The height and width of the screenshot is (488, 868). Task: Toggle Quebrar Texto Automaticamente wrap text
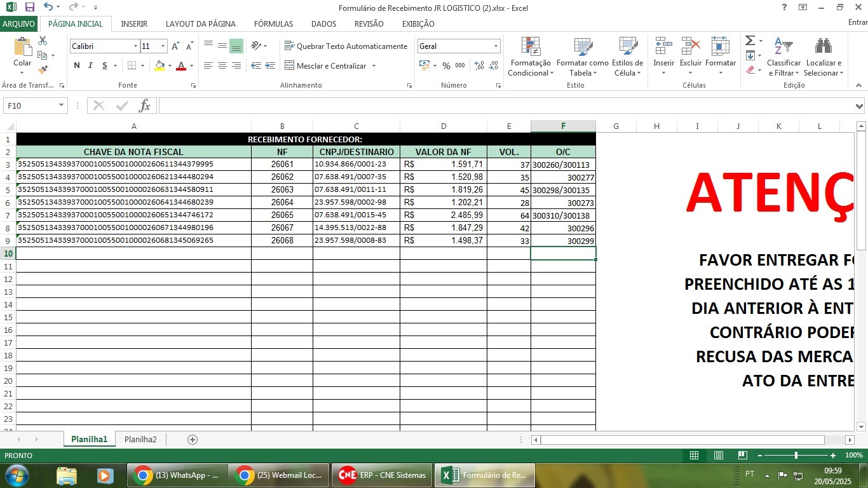[x=346, y=46]
